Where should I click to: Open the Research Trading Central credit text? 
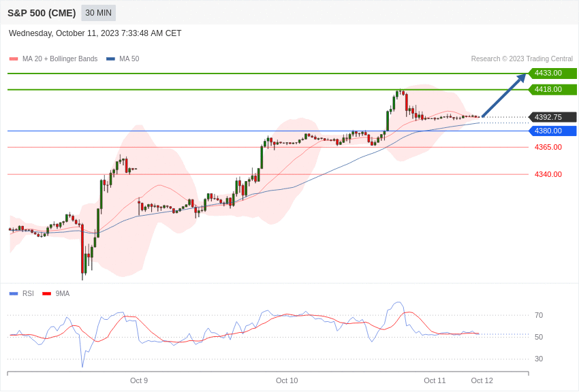(522, 59)
